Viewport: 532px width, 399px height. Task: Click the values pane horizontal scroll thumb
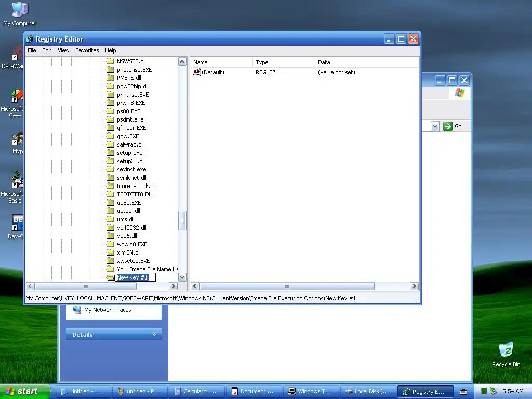coord(287,286)
